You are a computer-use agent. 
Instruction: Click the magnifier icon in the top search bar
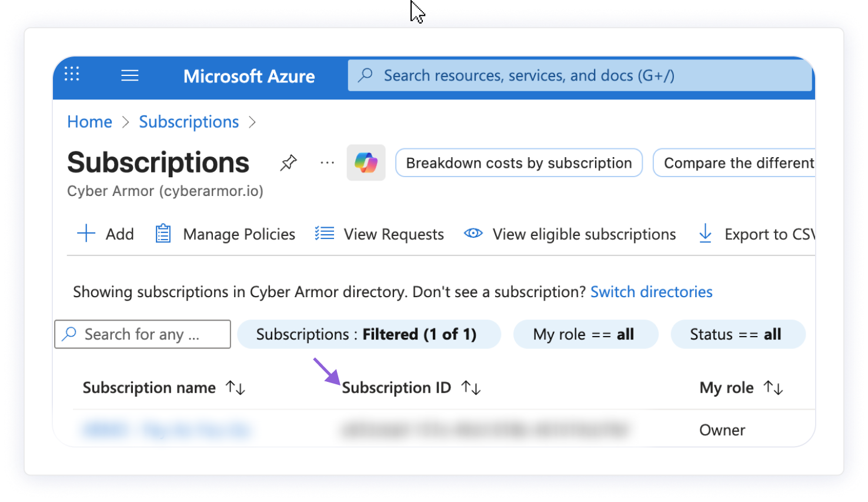(x=365, y=75)
